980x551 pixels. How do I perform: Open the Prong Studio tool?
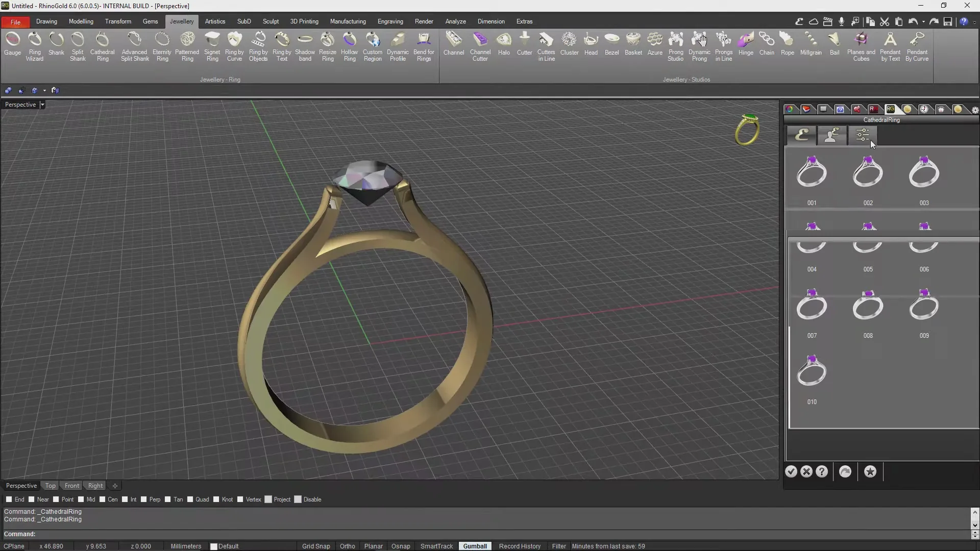point(676,46)
